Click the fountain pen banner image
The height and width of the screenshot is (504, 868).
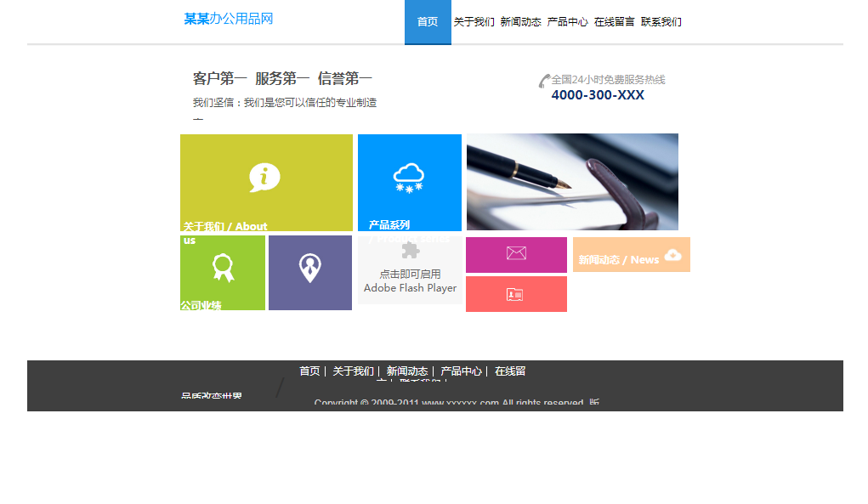click(x=572, y=182)
